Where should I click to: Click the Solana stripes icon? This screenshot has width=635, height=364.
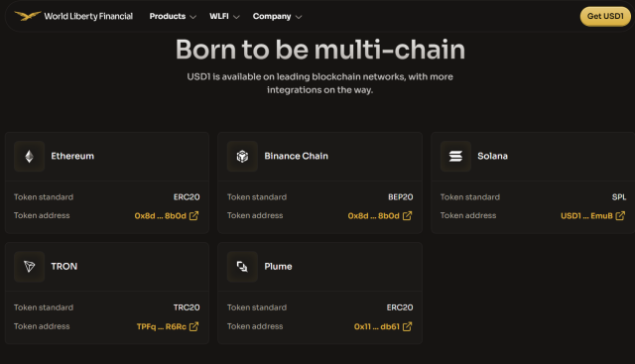pos(455,157)
